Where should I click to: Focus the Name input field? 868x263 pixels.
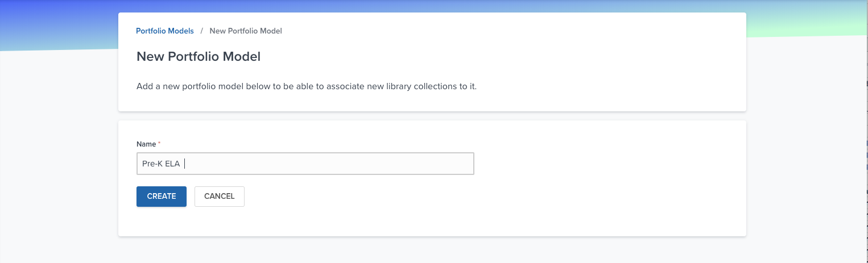[x=305, y=164]
